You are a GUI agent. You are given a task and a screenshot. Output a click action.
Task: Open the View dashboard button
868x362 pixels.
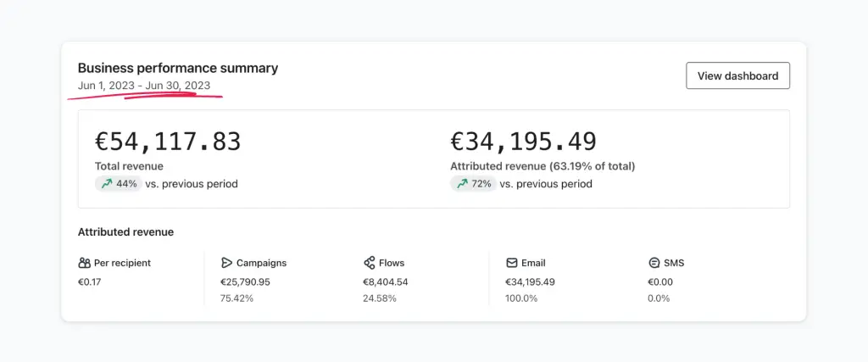pos(737,75)
